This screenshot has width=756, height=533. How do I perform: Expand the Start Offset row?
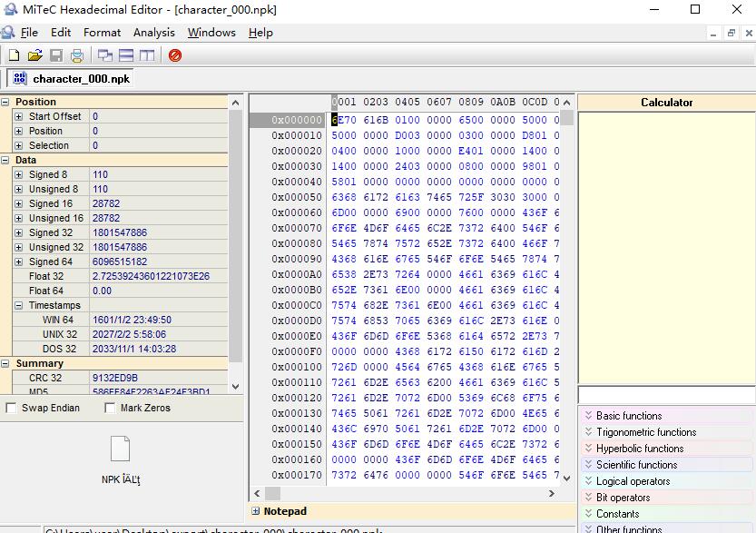pos(19,117)
